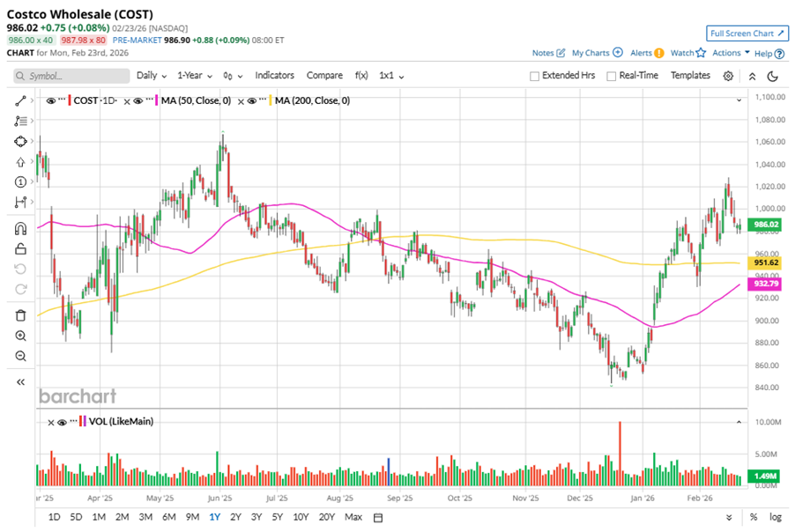Select the up arrow marker tool

click(20, 162)
